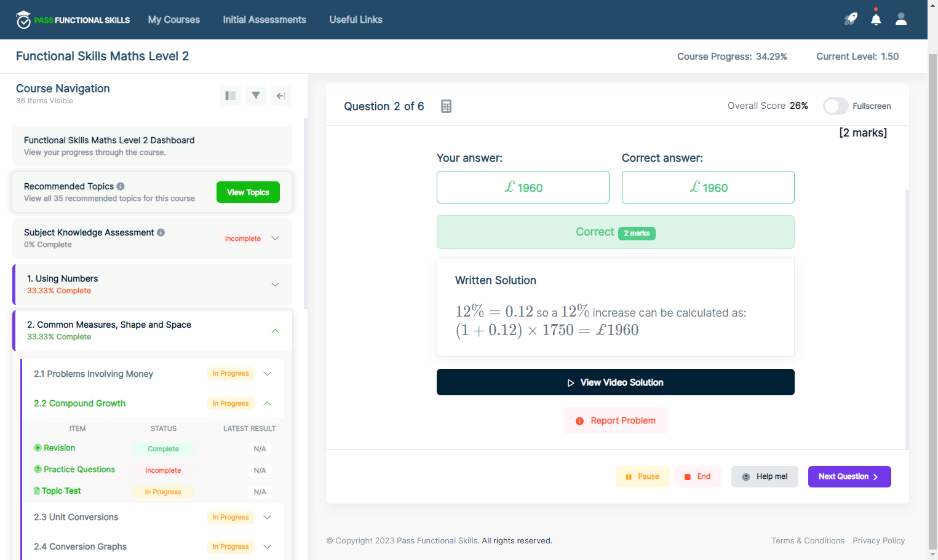This screenshot has width=938, height=560.
Task: Click the Practice Questions question-mark icon
Action: [38, 470]
